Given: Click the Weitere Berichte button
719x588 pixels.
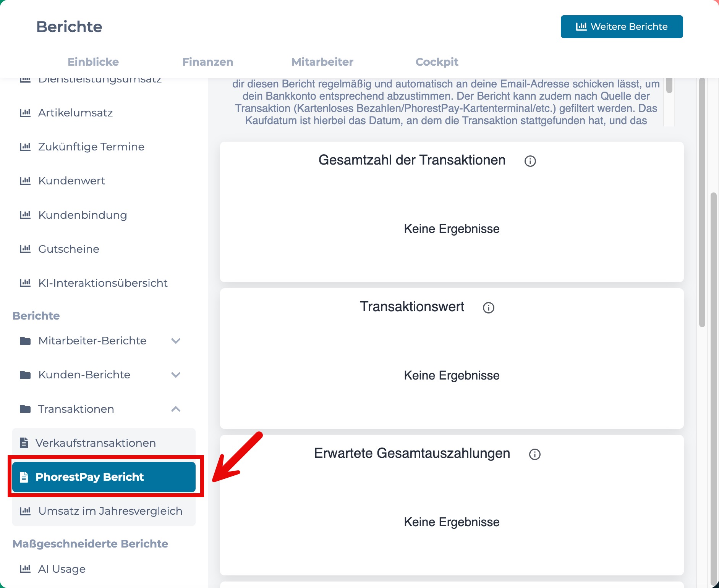Looking at the screenshot, I should (x=622, y=27).
